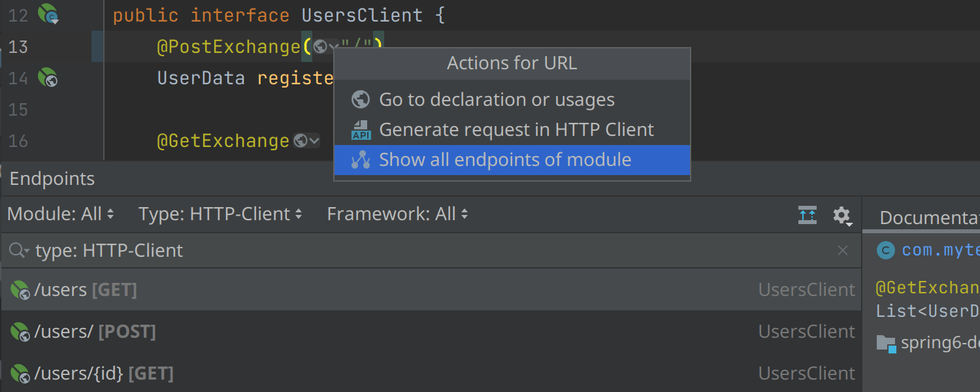Clear the endpoint search with the X icon
The image size is (980, 392).
[843, 250]
